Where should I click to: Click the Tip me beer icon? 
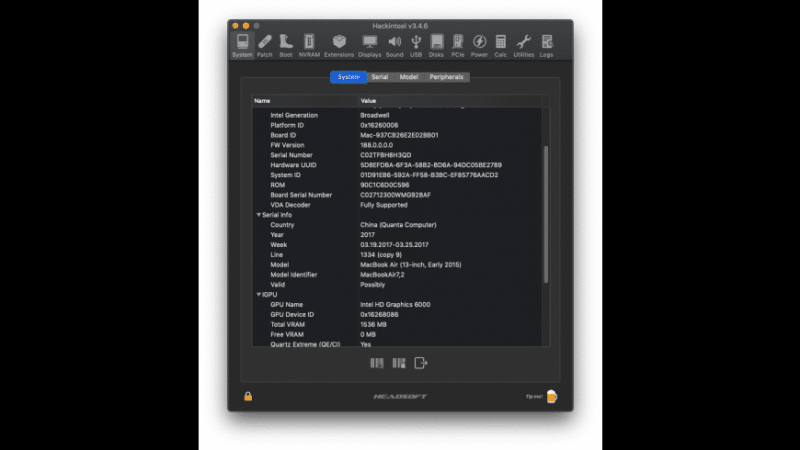coord(552,396)
